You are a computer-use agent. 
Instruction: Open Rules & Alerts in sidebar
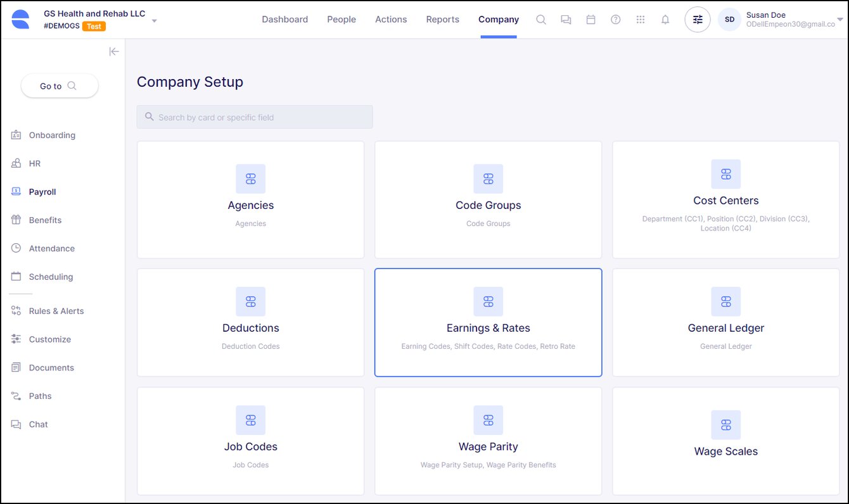point(56,312)
